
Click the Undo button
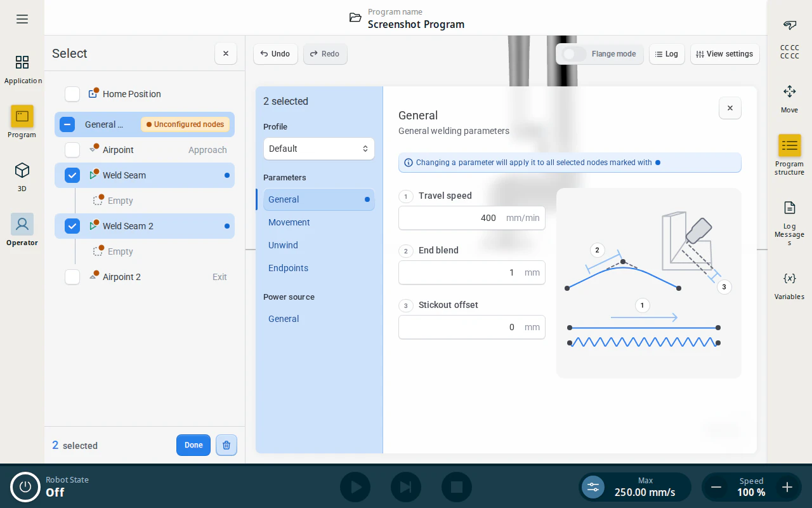pyautogui.click(x=275, y=54)
